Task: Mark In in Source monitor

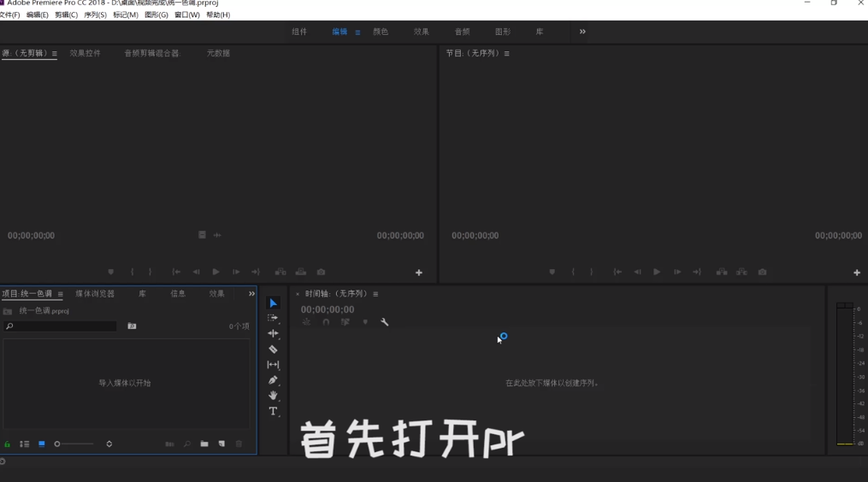Action: point(132,272)
